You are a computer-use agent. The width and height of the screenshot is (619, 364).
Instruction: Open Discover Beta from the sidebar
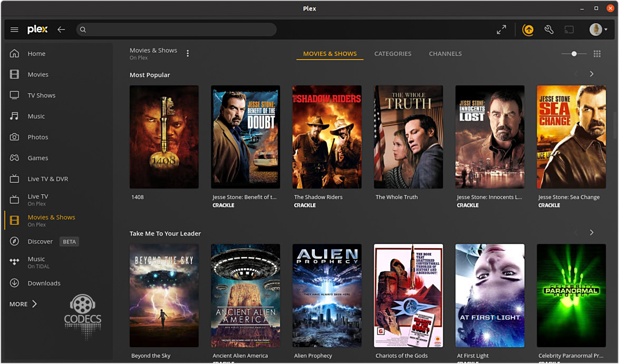41,241
